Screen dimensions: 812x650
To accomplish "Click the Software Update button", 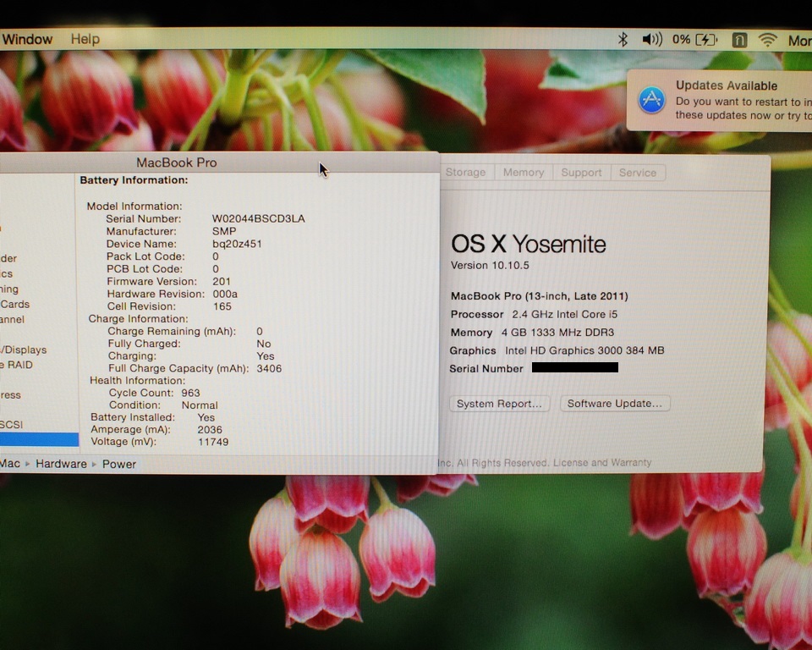I will [615, 403].
